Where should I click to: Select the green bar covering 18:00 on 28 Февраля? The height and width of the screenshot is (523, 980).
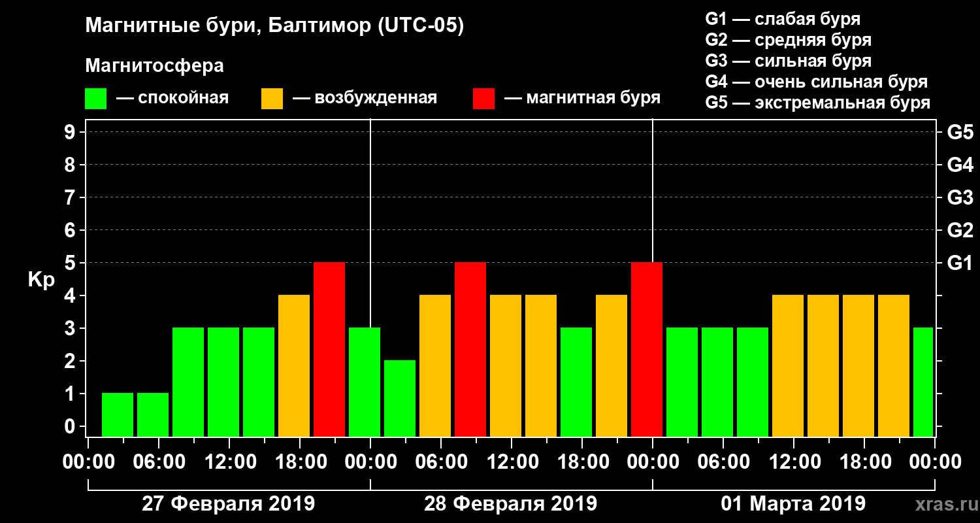tap(576, 382)
